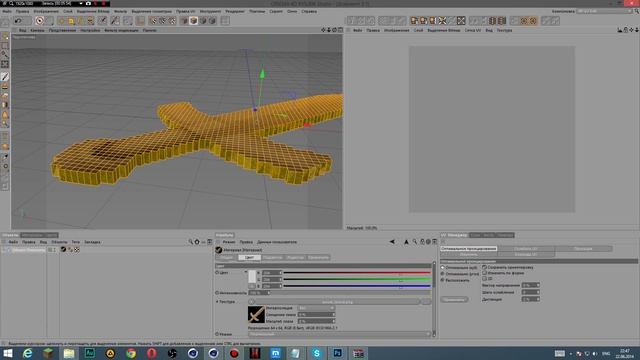Viewport: 640px width, 360px height.
Task: Select the eyedropper tool in left palette
Action: point(5,157)
